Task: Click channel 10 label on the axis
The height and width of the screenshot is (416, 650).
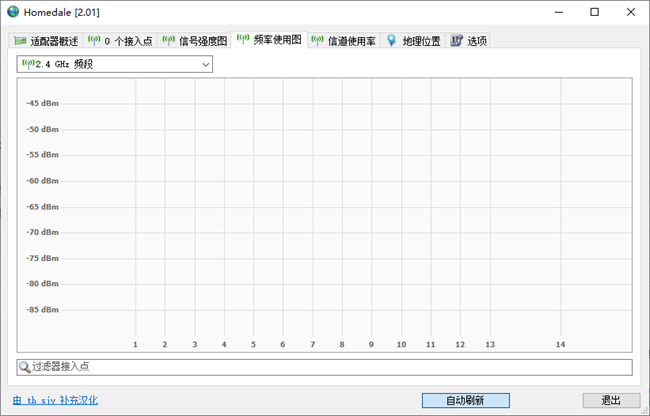Action: (401, 344)
